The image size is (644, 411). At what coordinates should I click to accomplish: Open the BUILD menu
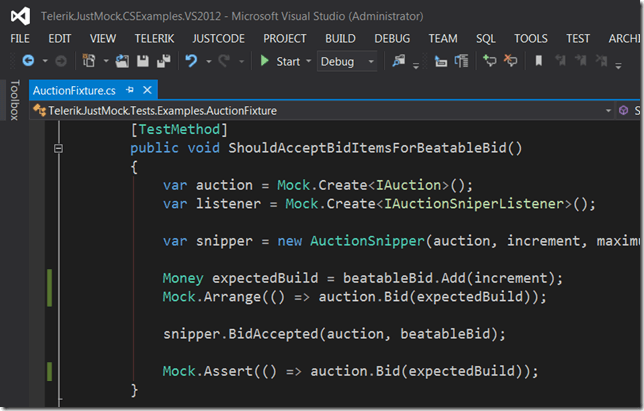[x=340, y=38]
